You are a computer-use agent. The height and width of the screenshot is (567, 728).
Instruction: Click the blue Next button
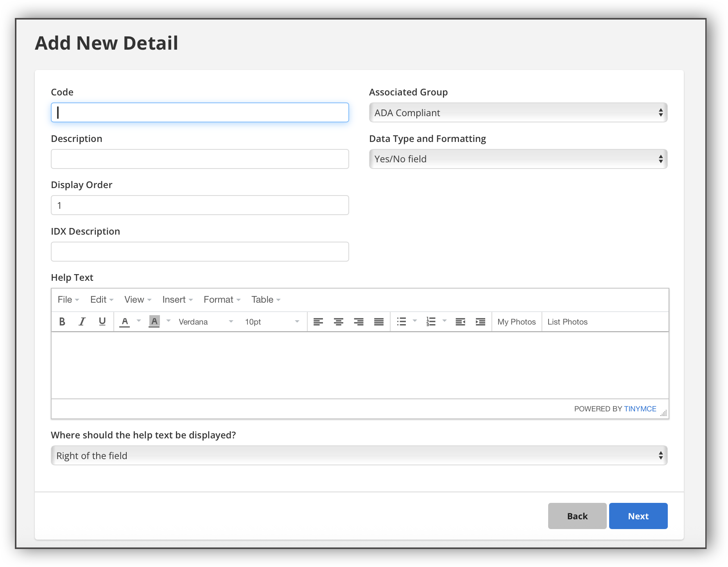(638, 516)
